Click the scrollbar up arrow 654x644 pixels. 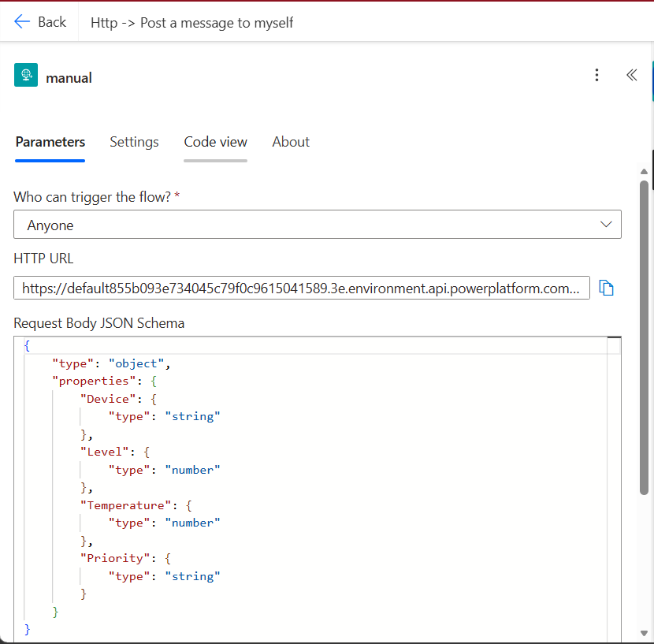644,172
